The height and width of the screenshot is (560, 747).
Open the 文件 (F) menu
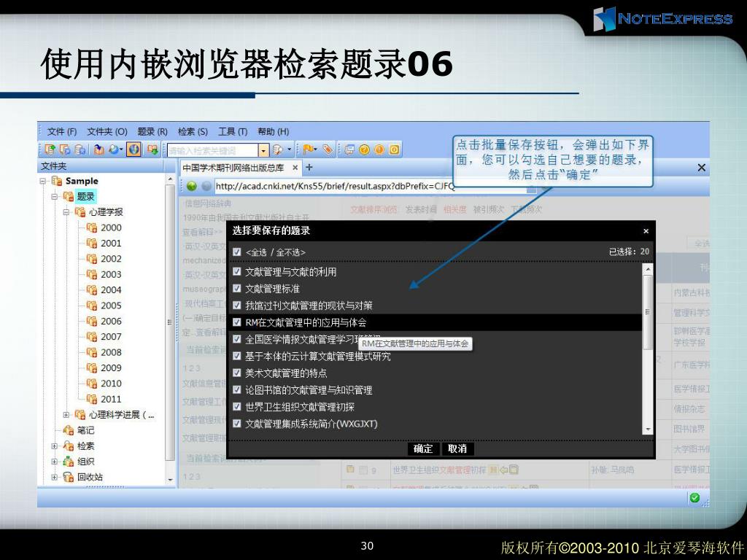(x=62, y=131)
